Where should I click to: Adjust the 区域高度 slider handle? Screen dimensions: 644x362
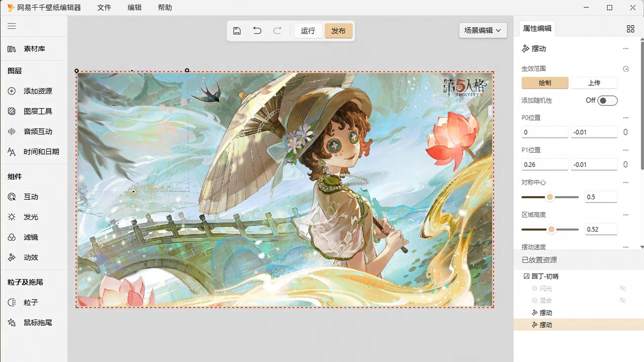551,229
